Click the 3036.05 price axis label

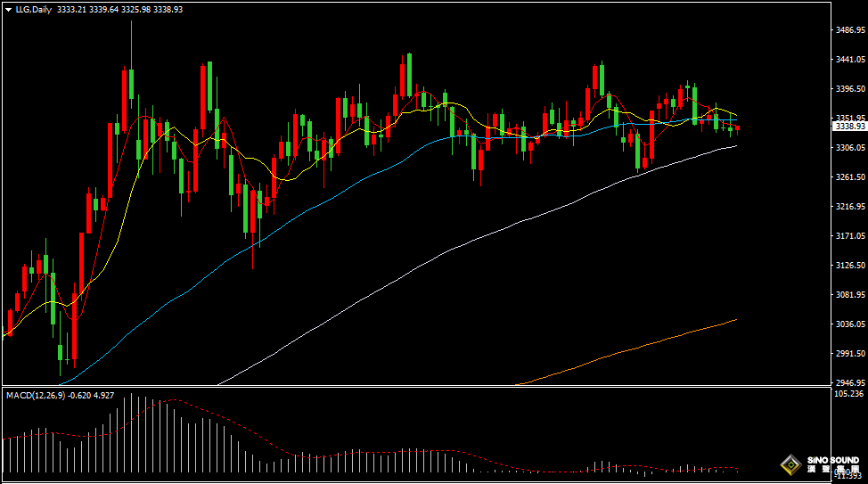[850, 324]
